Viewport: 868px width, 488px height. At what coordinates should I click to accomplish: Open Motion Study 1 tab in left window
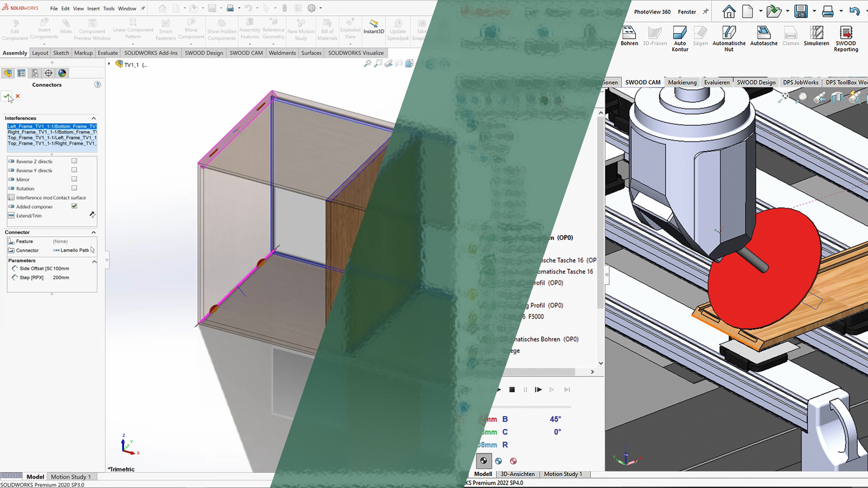[x=71, y=477]
